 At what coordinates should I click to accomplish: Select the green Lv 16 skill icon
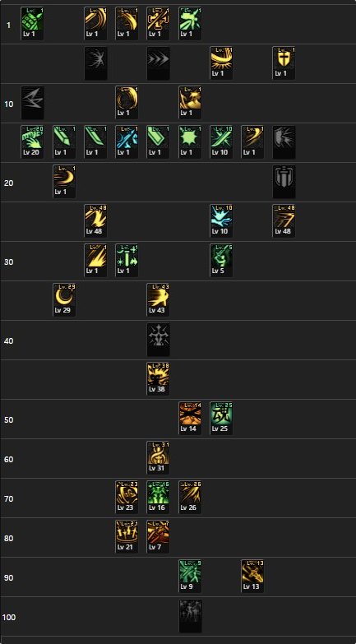(x=158, y=497)
